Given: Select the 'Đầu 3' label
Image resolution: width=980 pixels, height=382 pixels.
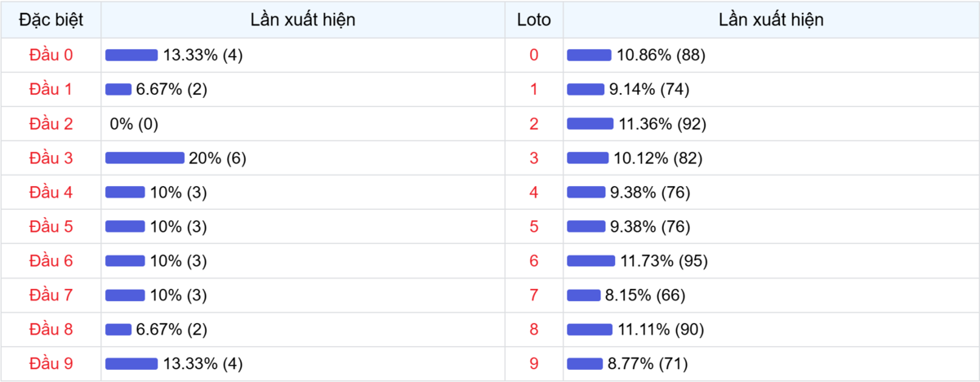Looking at the screenshot, I should tap(51, 158).
